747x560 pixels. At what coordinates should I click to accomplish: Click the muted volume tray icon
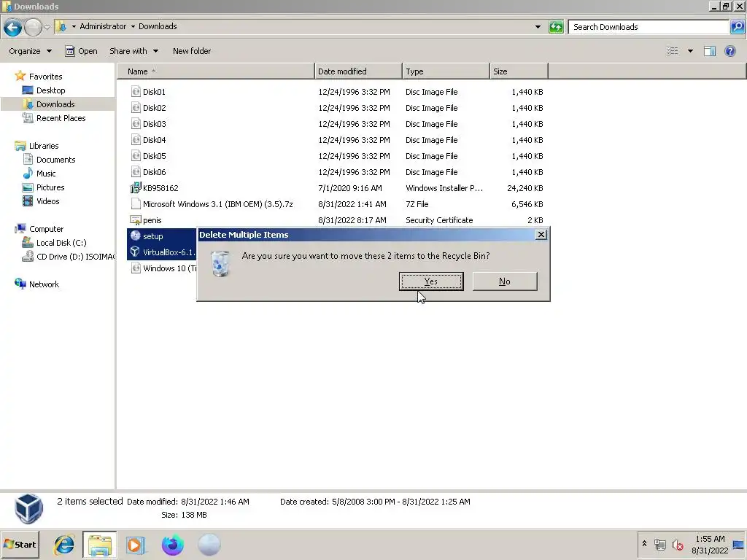coord(677,544)
